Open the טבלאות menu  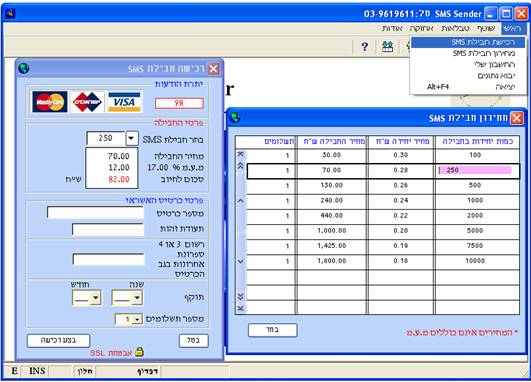coord(455,28)
